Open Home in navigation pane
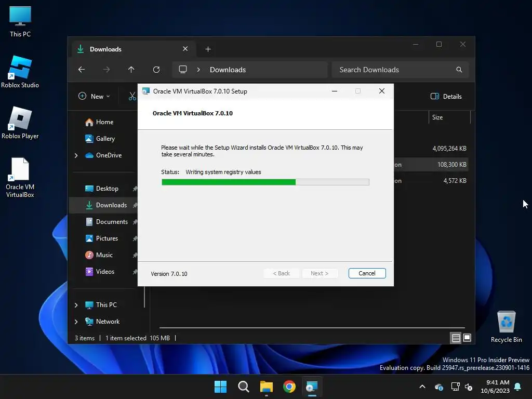This screenshot has width=532, height=399. 104,122
